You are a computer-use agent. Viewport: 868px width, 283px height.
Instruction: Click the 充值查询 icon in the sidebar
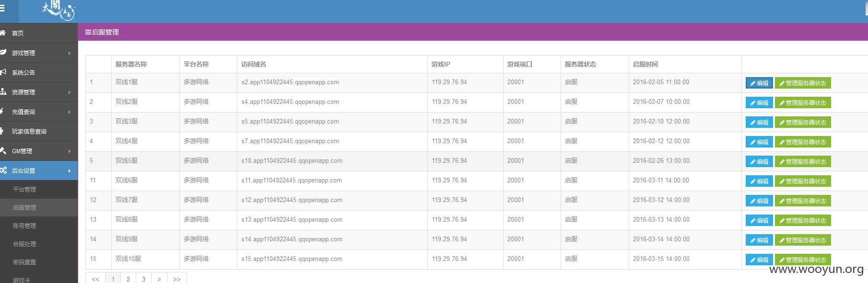(x=2, y=111)
